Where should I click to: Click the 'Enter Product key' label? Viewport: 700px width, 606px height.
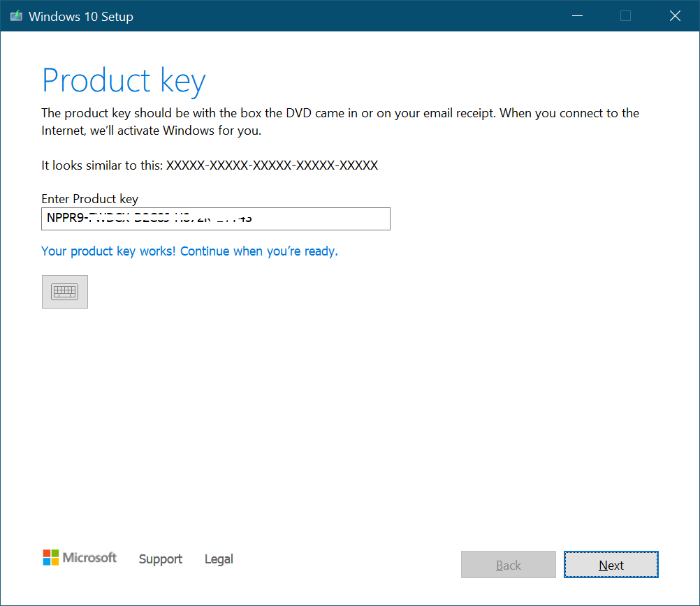click(x=89, y=198)
